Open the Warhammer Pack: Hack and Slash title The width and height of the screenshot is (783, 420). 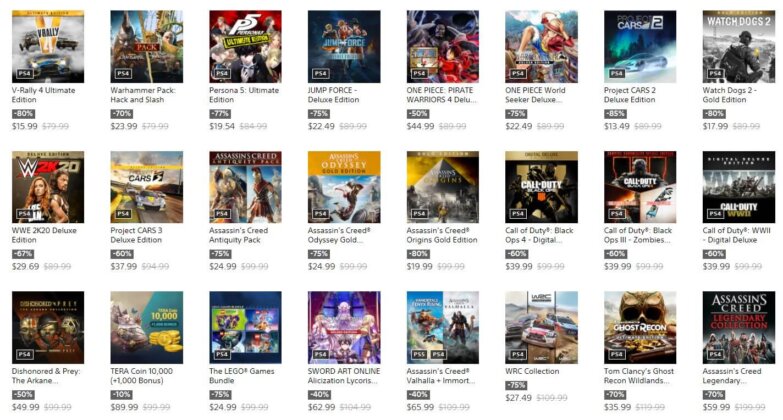[143, 95]
